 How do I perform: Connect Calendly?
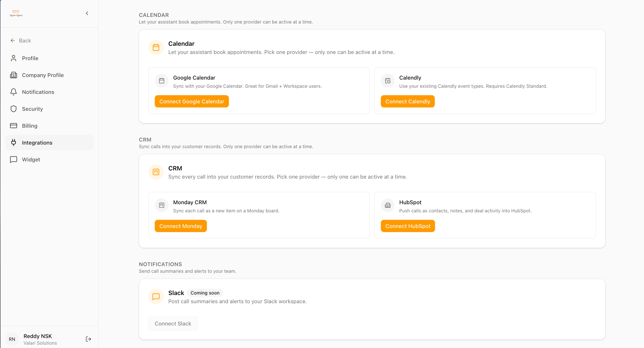coord(408,101)
